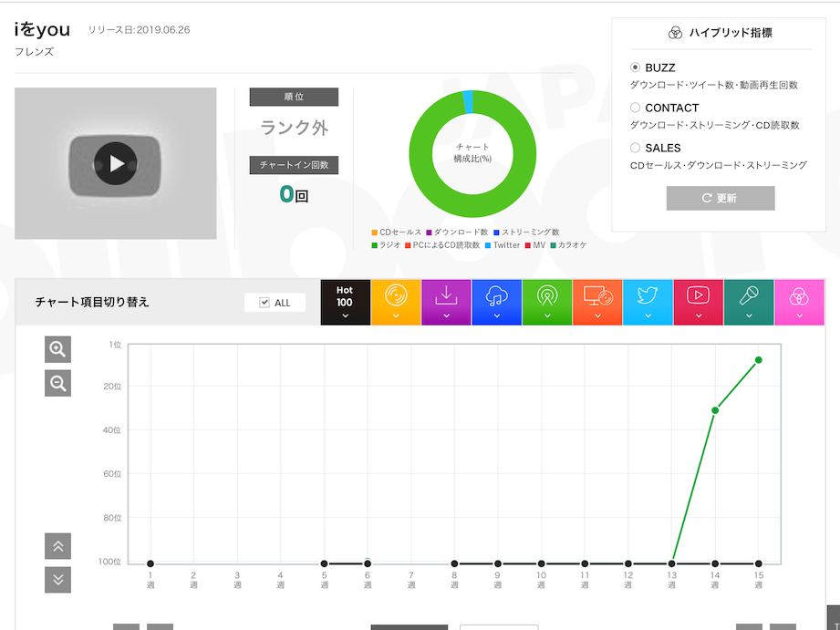Select the Twitter chart tab
The image size is (840, 630).
click(x=648, y=302)
